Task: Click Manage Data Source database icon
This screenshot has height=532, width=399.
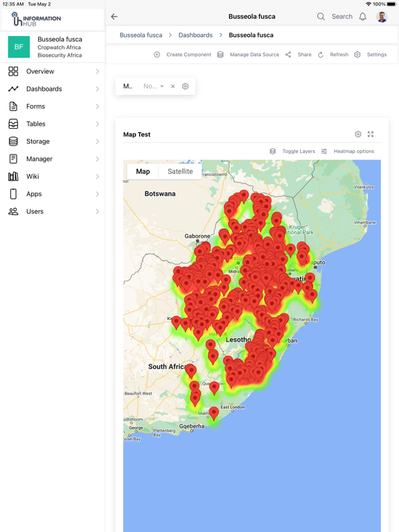Action: (x=220, y=55)
